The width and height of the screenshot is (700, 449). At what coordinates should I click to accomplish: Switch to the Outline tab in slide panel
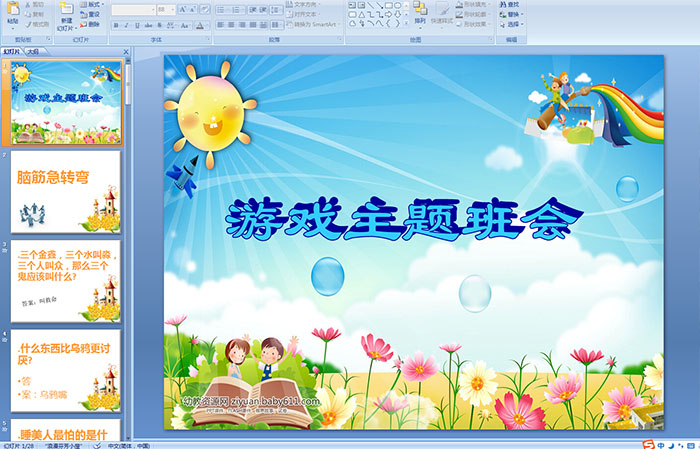[x=33, y=50]
